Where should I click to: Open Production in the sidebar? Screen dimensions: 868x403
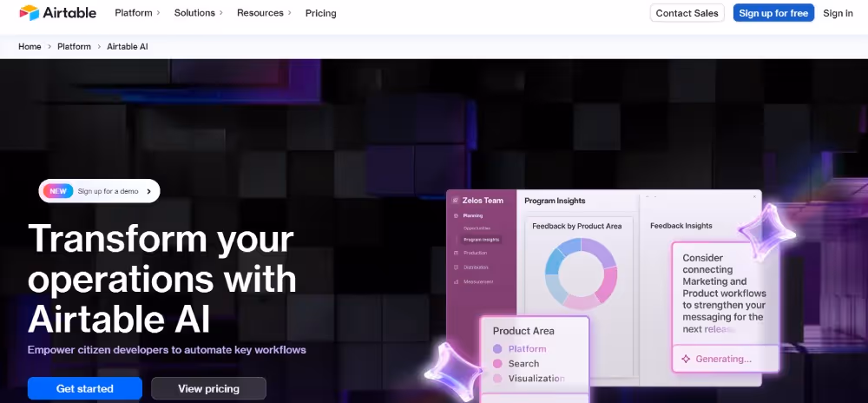475,253
